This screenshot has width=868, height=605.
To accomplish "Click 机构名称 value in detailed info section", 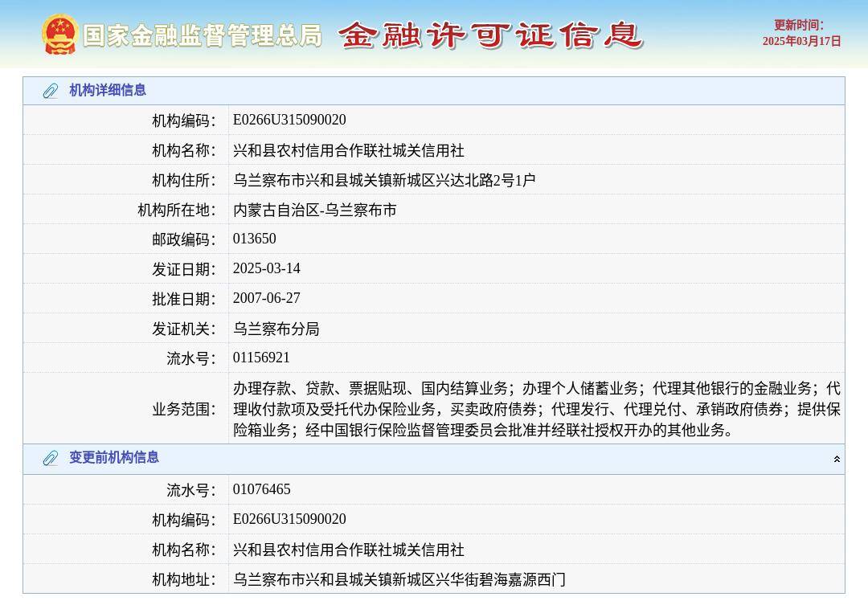I will coord(349,150).
